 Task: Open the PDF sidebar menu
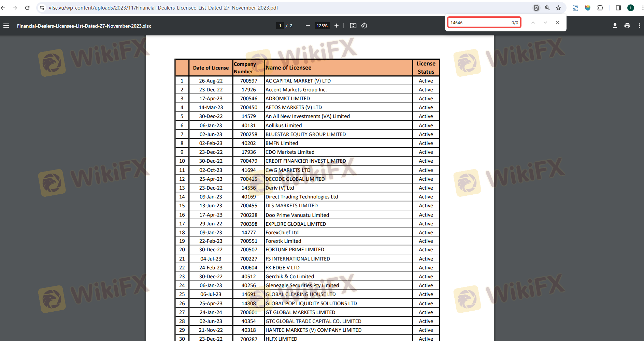pos(6,26)
